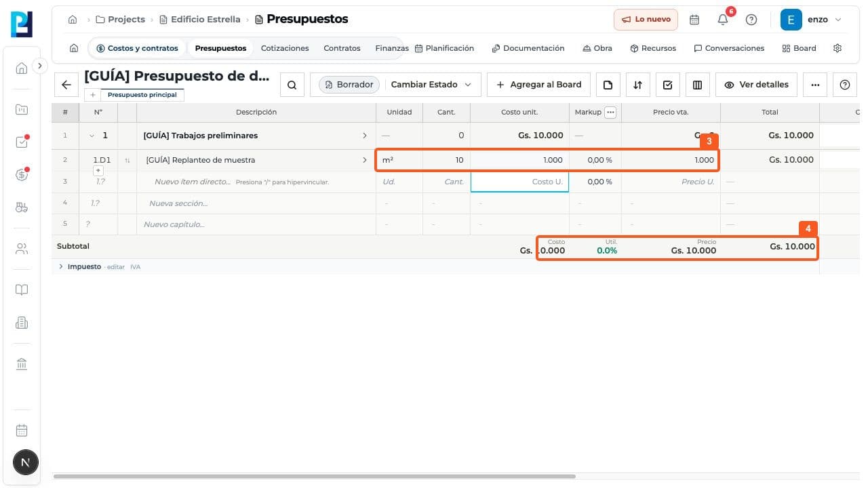Open Markup column options dots
The image size is (868, 488).
[610, 113]
